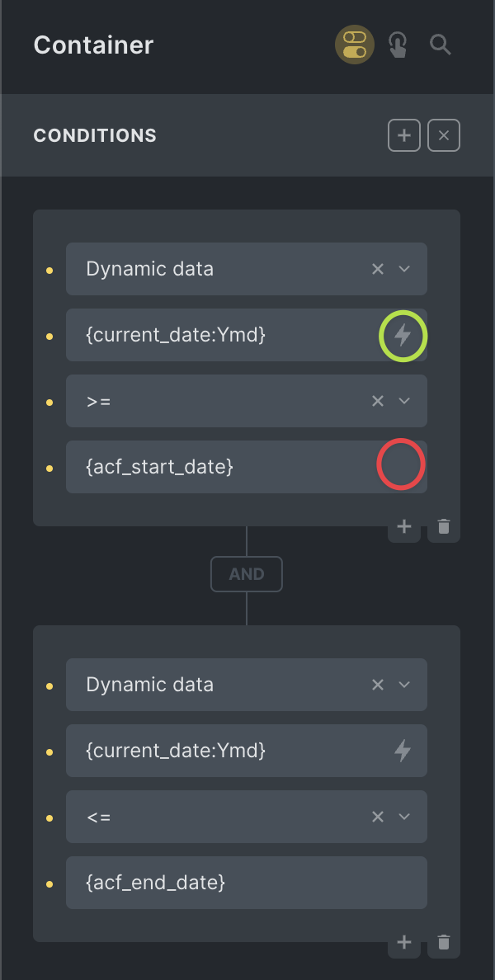Click the AND relation label

tap(246, 574)
